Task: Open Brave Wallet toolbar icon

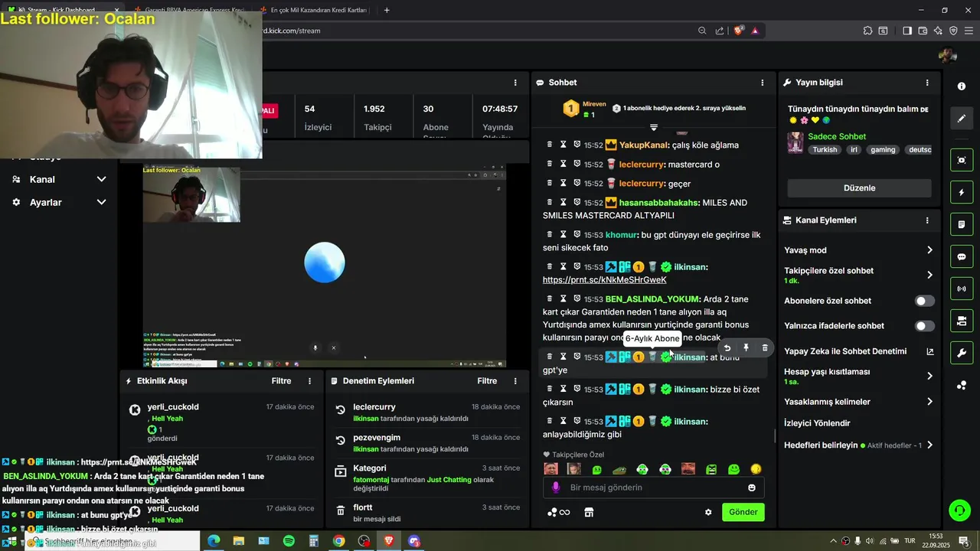Action: [x=923, y=31]
